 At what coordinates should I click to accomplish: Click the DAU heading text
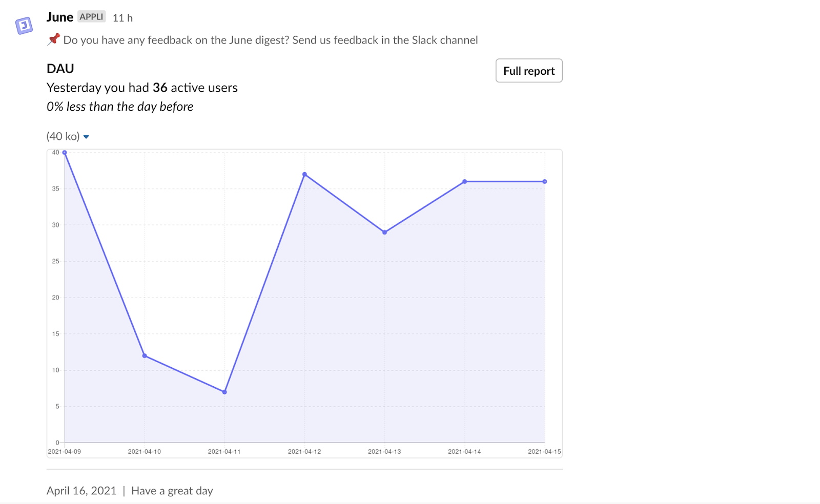tap(60, 69)
